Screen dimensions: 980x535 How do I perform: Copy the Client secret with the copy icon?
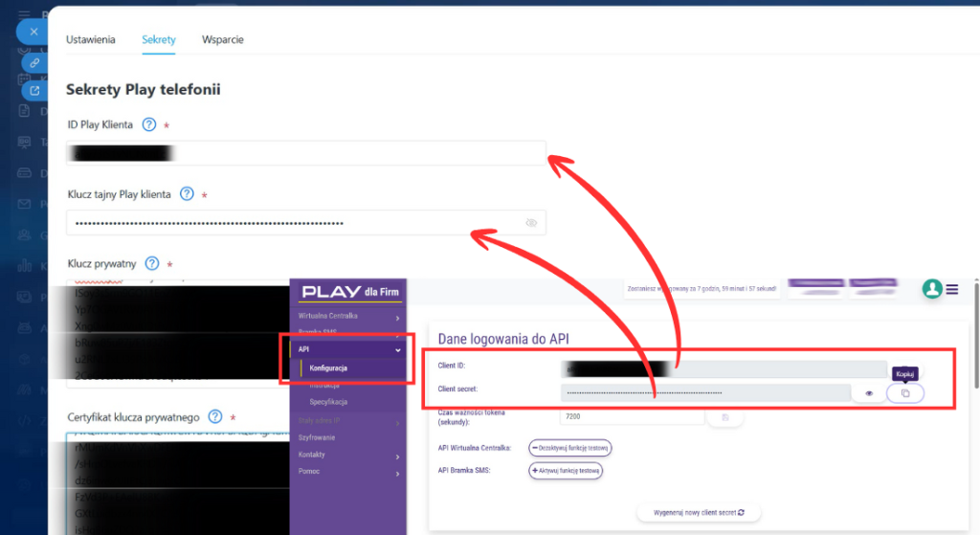pos(905,393)
